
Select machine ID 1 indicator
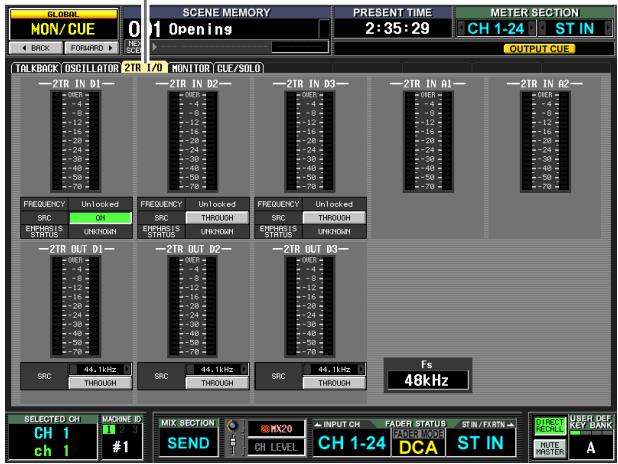pyautogui.click(x=109, y=429)
